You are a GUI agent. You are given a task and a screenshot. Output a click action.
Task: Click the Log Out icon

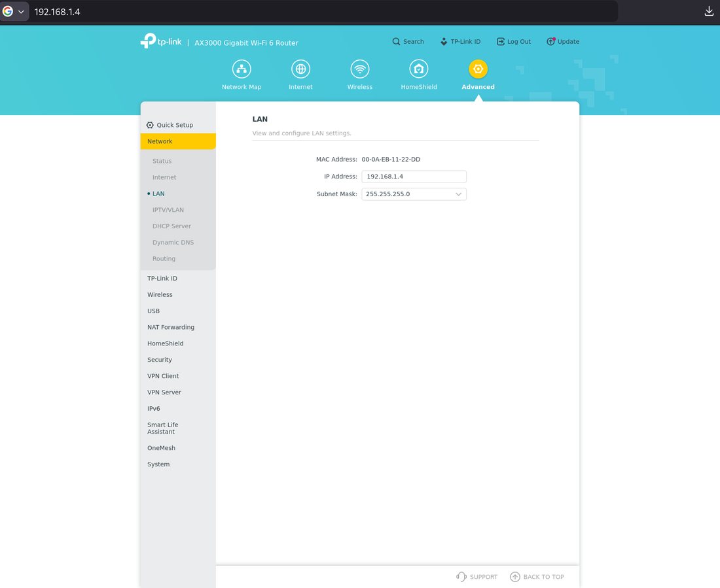[x=501, y=41]
